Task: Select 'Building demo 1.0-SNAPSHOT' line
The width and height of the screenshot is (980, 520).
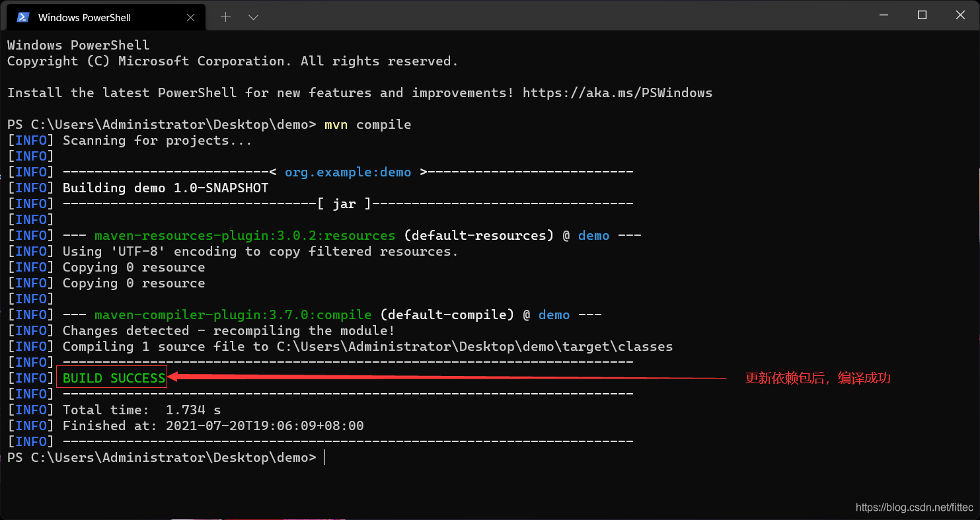Action: [x=165, y=188]
